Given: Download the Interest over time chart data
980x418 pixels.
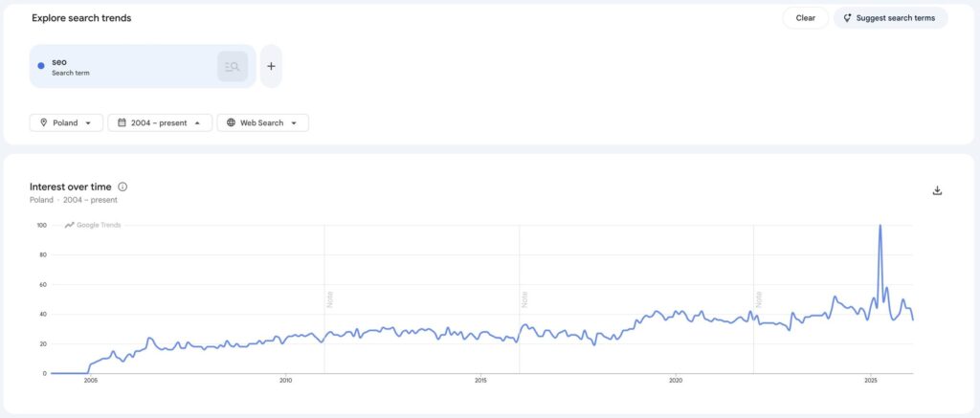Looking at the screenshot, I should tap(937, 190).
